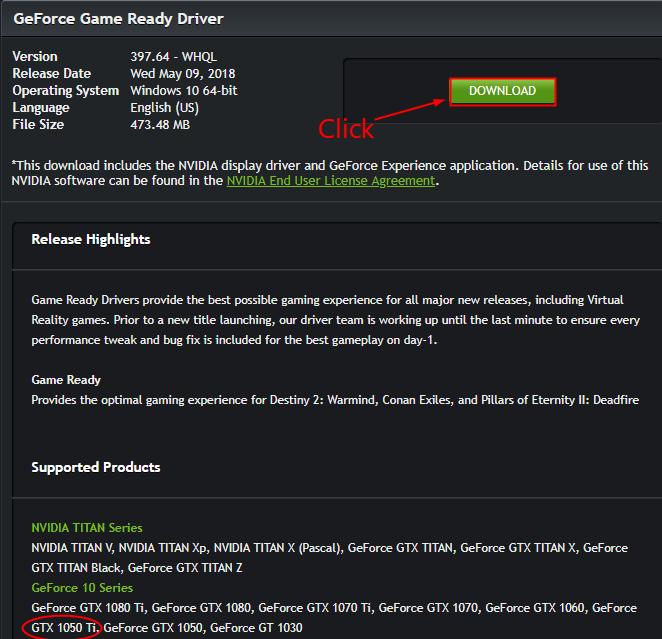The width and height of the screenshot is (662, 639).
Task: Click the GeForce Game Ready Driver title
Action: pos(118,19)
